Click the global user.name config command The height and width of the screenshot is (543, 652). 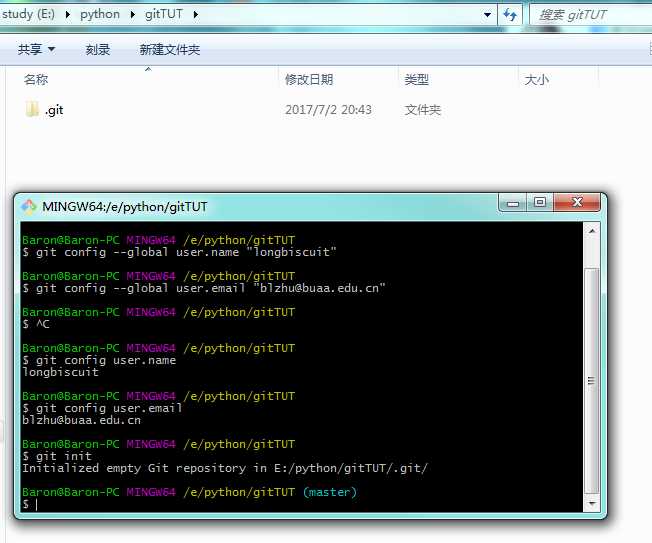pyautogui.click(x=179, y=252)
